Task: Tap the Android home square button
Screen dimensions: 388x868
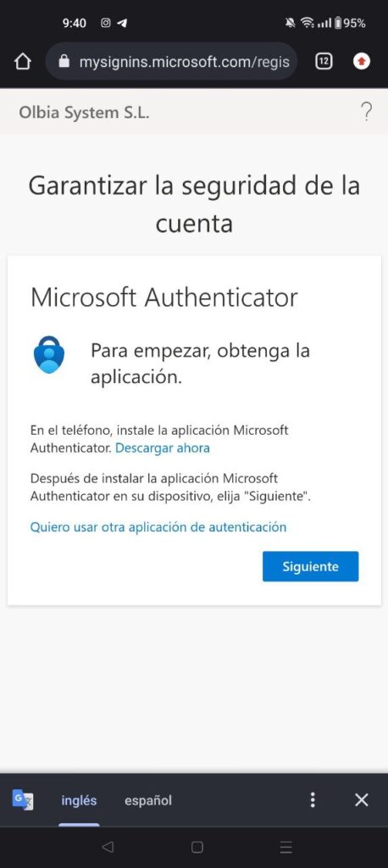Action: pyautogui.click(x=197, y=847)
